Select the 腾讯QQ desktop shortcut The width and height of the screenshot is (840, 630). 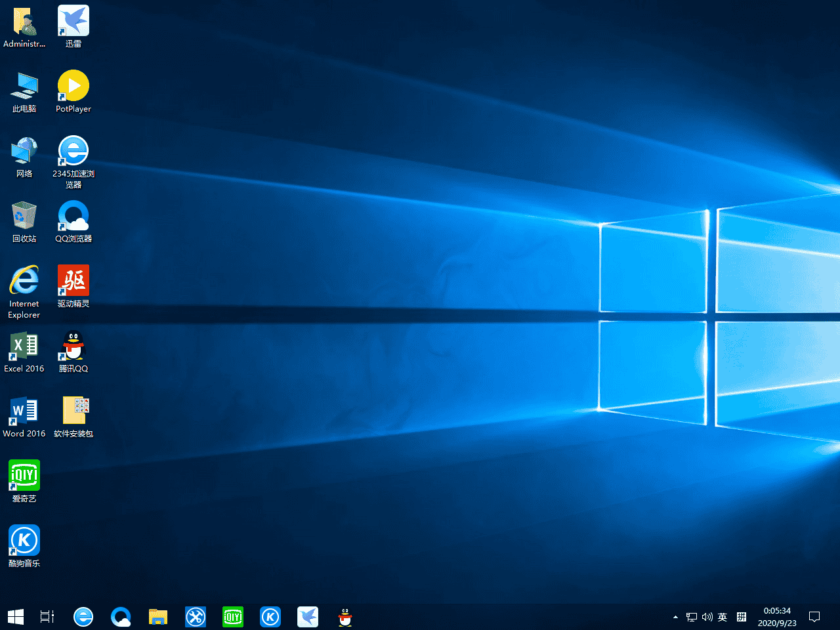click(x=73, y=352)
